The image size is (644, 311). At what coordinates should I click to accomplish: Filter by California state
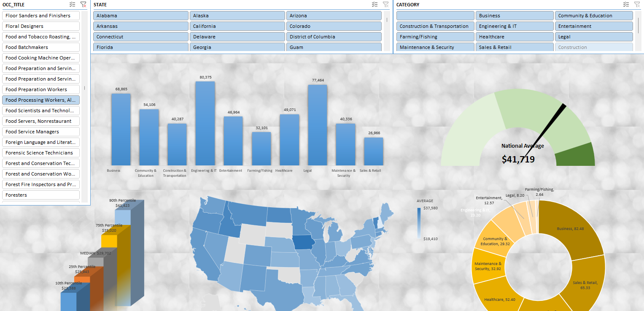(237, 26)
